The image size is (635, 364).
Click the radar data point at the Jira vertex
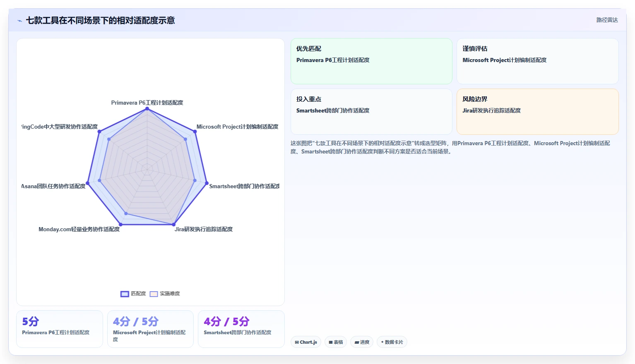point(173,224)
